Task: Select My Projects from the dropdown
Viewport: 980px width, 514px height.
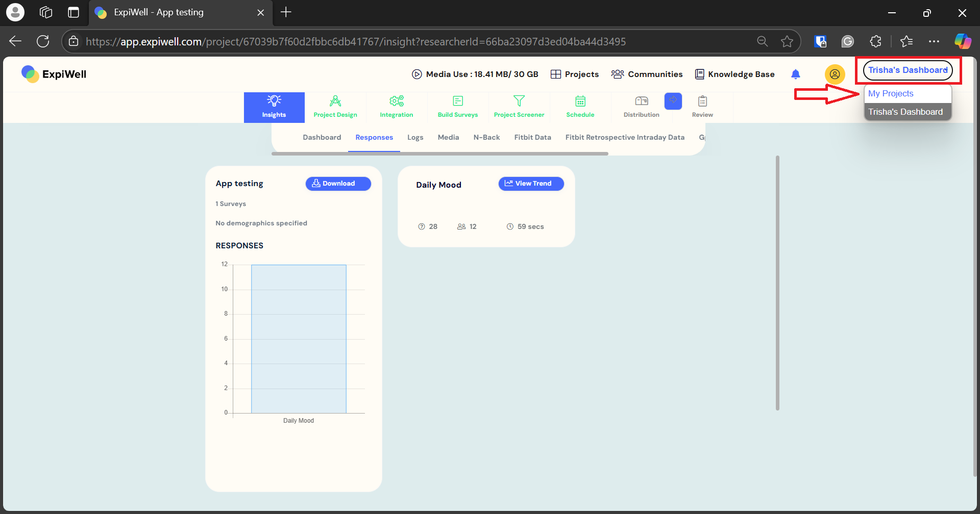Action: pos(891,94)
